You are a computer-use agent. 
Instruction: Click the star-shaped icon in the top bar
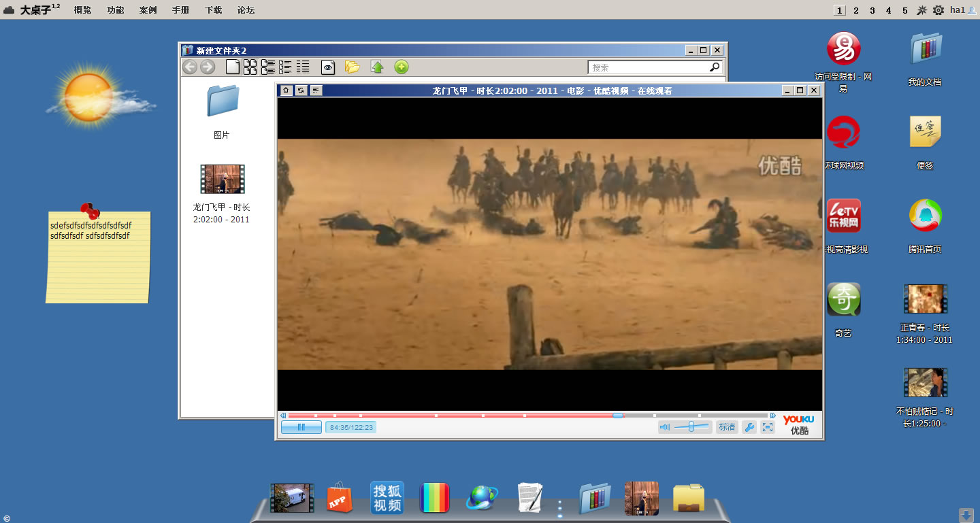coord(922,10)
